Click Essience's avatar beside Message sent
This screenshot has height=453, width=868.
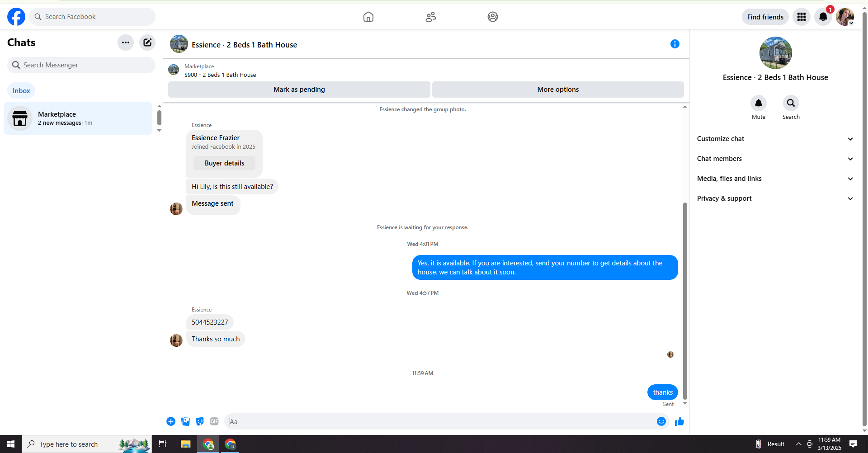[176, 208]
